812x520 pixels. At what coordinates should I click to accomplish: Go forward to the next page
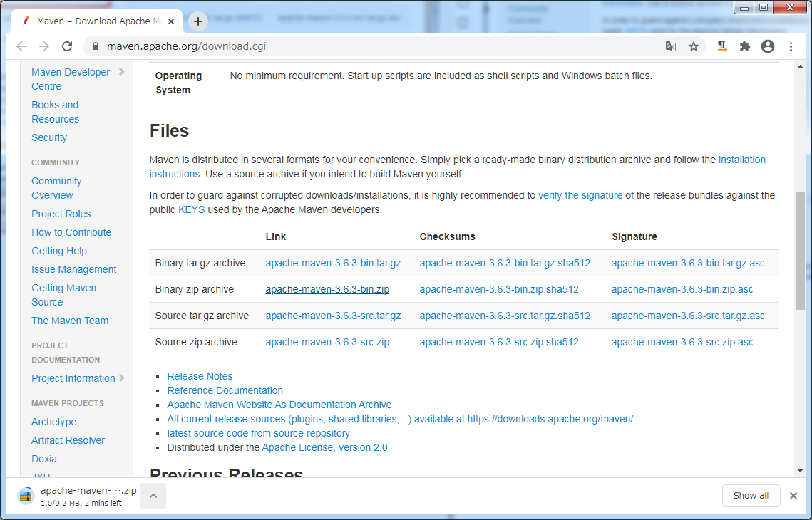pyautogui.click(x=44, y=46)
